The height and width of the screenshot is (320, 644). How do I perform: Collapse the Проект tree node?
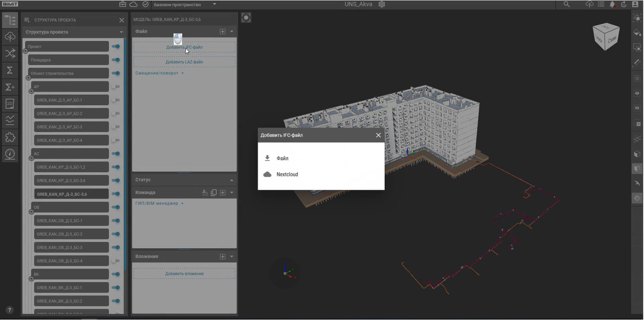coord(25,51)
